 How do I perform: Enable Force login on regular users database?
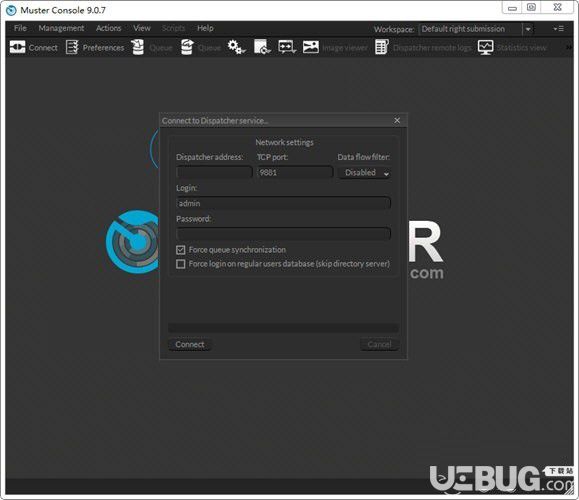pos(181,264)
